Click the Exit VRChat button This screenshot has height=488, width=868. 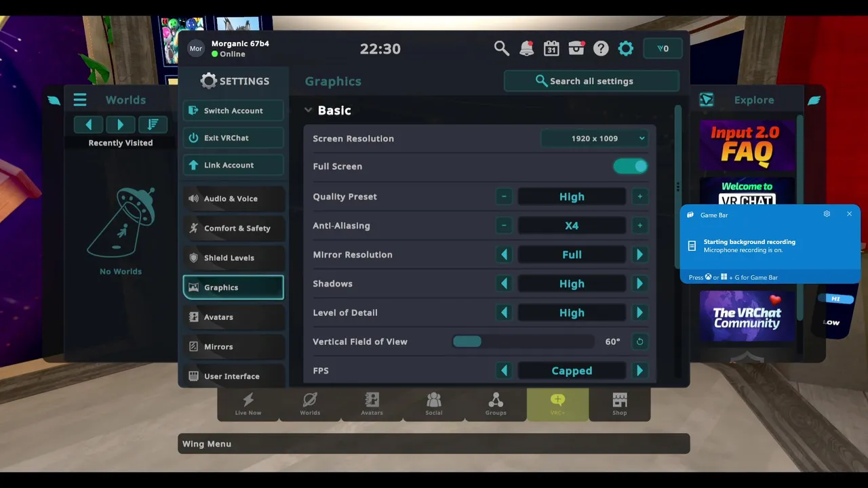click(x=233, y=138)
